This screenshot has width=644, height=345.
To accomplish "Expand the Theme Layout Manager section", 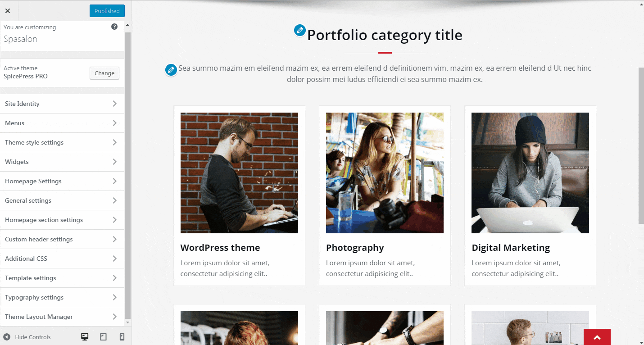I will [x=62, y=317].
